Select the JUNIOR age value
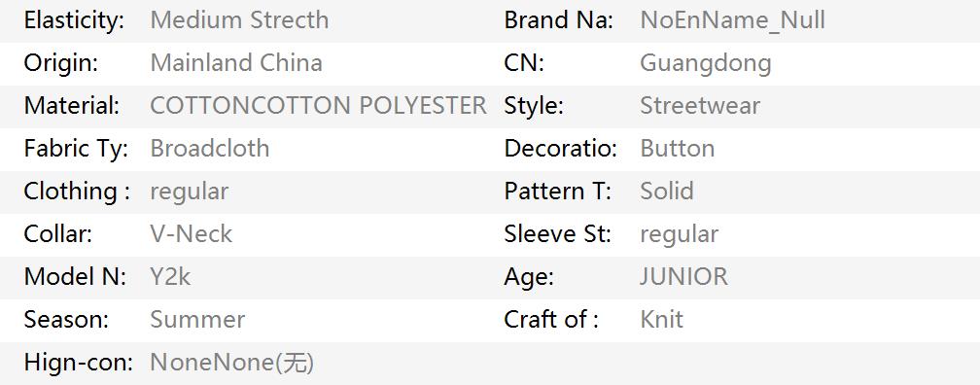The image size is (980, 385). pyautogui.click(x=683, y=276)
